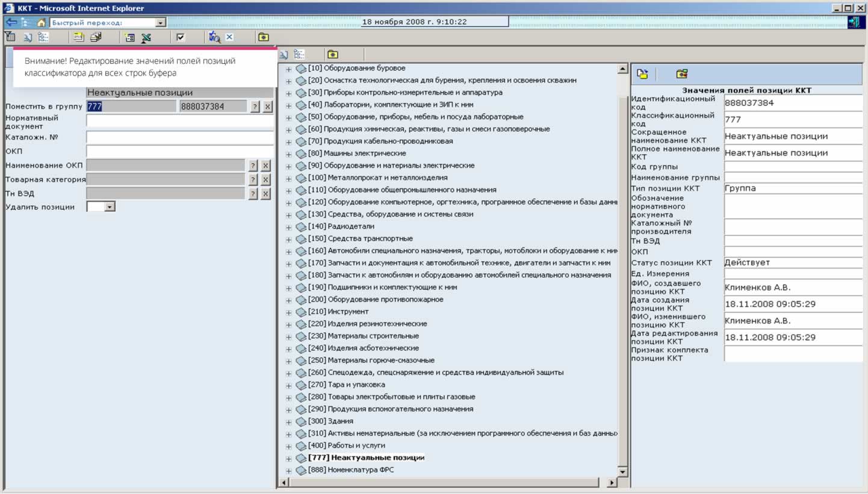Click the form properties icon near Excel icon
The width and height of the screenshot is (868, 494).
coord(129,37)
